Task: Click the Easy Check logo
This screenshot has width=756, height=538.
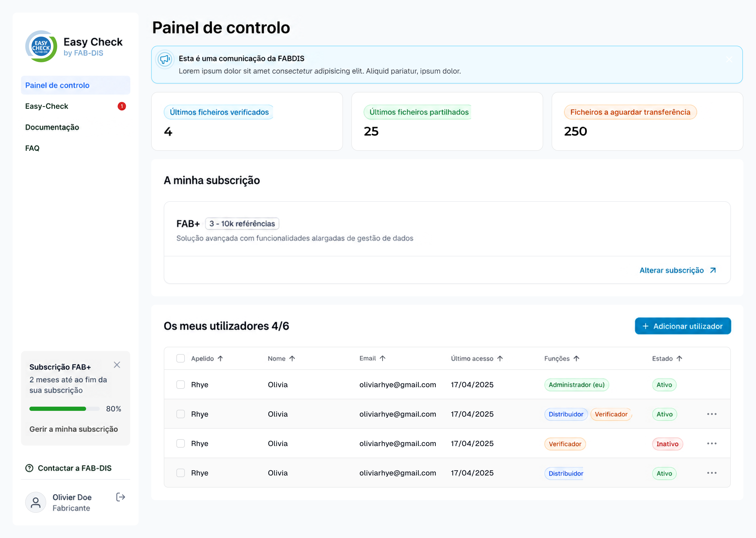Action: pos(41,46)
